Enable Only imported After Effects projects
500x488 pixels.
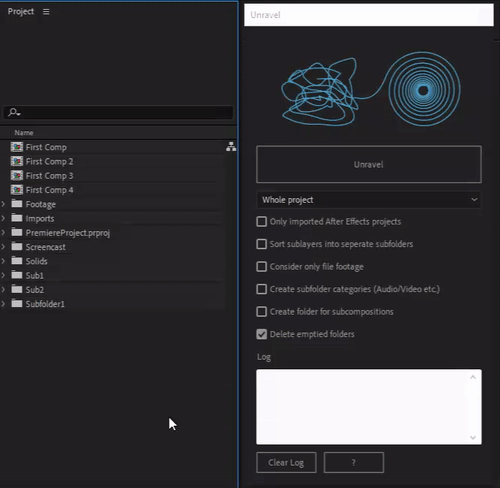point(262,222)
